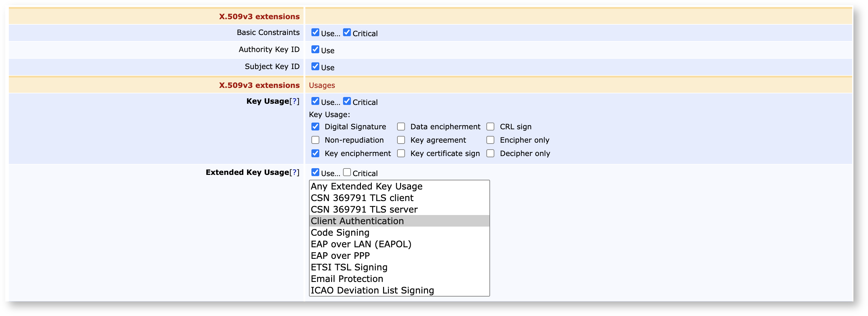Screen dimensions: 868x316
Task: Open the Extended Key Usage help link
Action: [x=294, y=172]
